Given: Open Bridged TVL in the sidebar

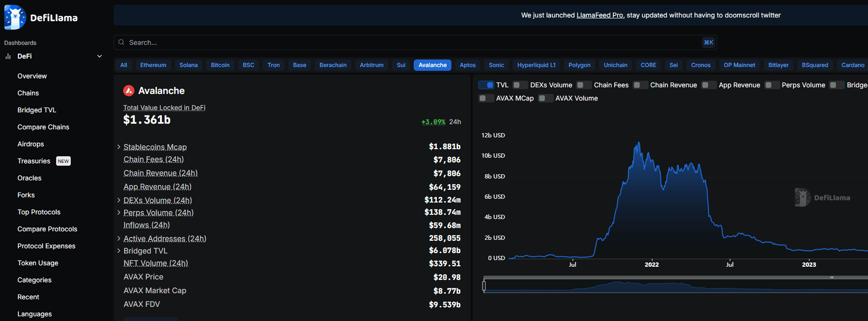Looking at the screenshot, I should click(x=37, y=110).
